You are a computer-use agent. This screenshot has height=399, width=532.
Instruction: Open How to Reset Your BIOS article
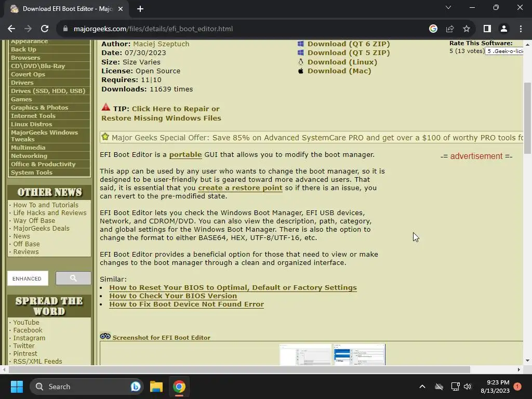[x=233, y=288]
